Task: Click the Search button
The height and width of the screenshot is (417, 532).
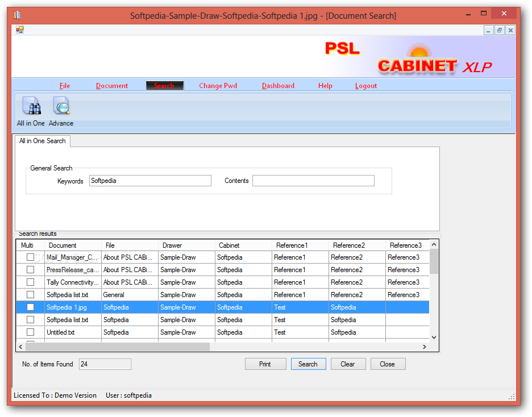Action: [x=308, y=364]
